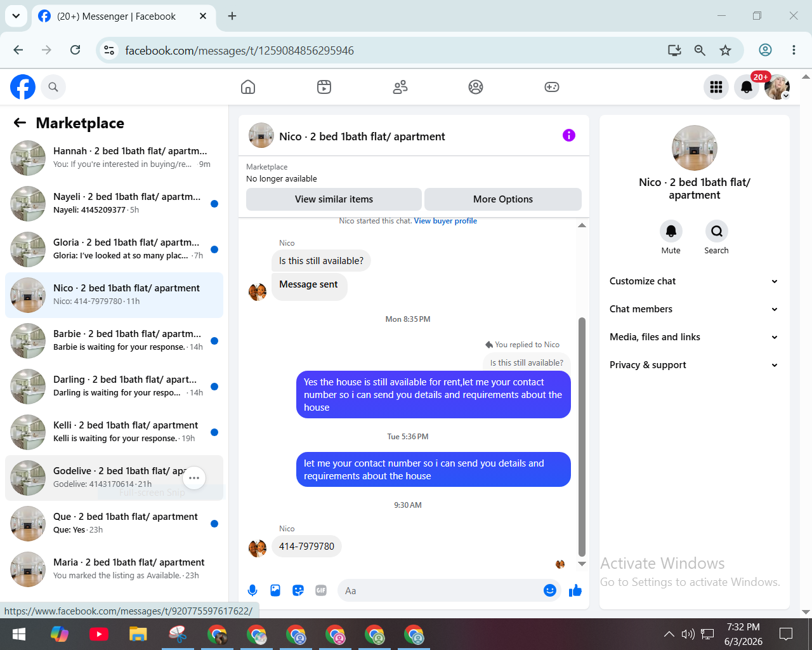This screenshot has width=812, height=650.
Task: Open the Friends icon in top navigation
Action: coord(400,87)
